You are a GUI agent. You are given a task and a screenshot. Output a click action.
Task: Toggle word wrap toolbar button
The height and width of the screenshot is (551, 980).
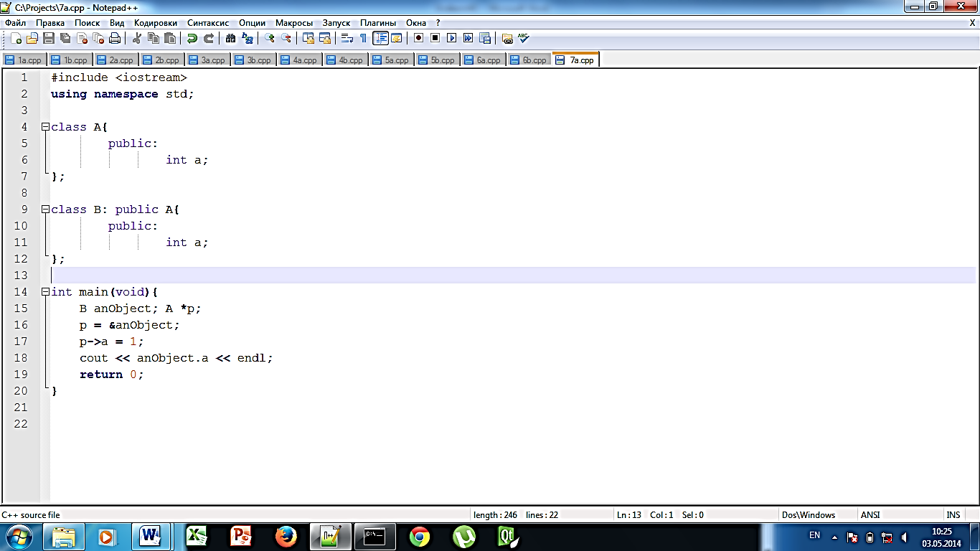click(x=347, y=39)
